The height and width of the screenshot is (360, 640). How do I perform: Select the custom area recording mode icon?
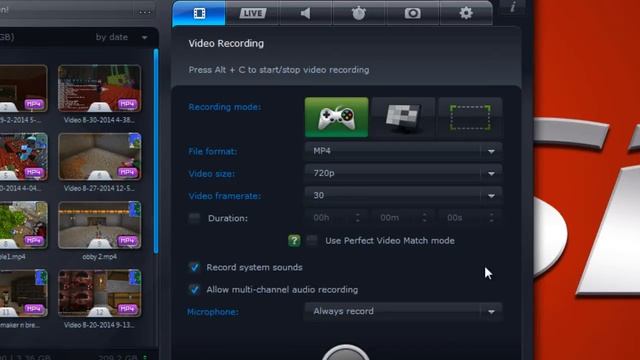[470, 117]
